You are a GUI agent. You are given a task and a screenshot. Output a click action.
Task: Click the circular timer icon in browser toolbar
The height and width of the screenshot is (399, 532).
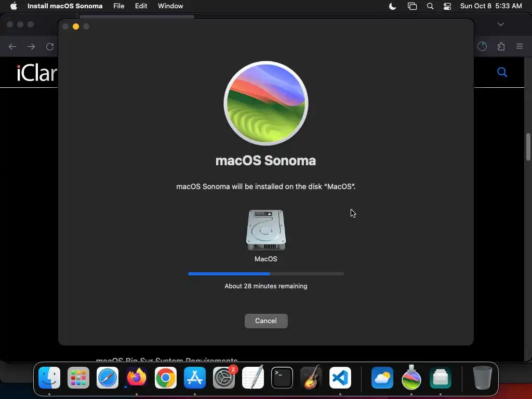[x=482, y=46]
